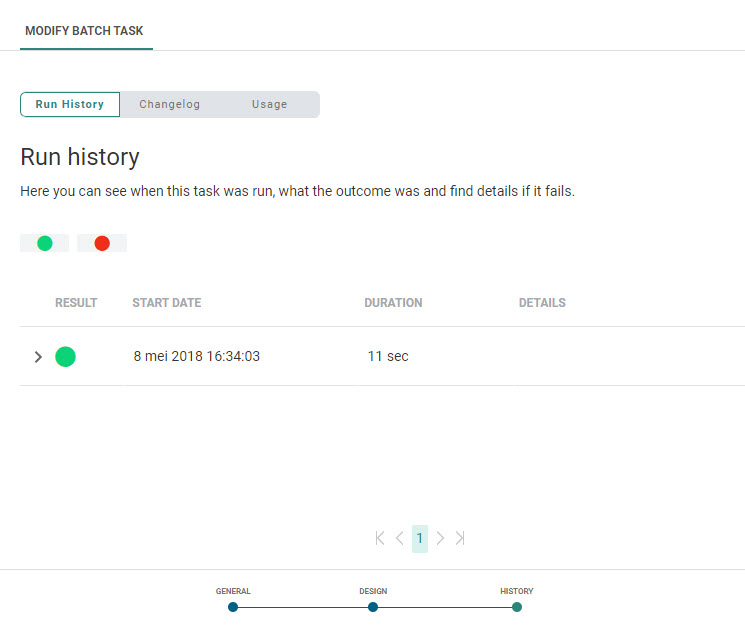745x633 pixels.
Task: Click the green result status icon
Action: pos(65,356)
